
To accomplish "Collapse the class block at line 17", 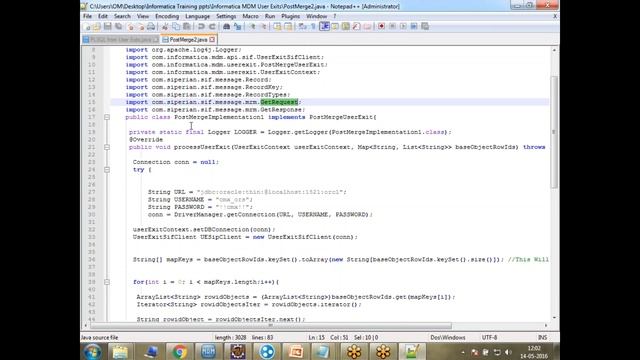I will coord(107,117).
